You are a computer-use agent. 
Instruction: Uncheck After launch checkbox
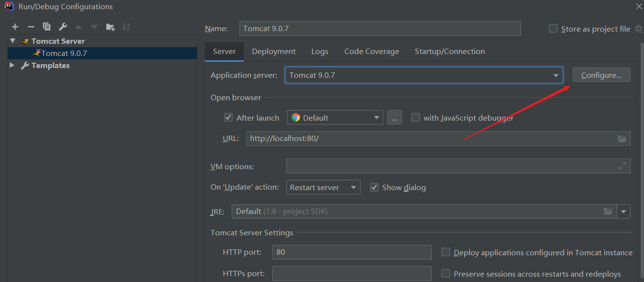[228, 118]
